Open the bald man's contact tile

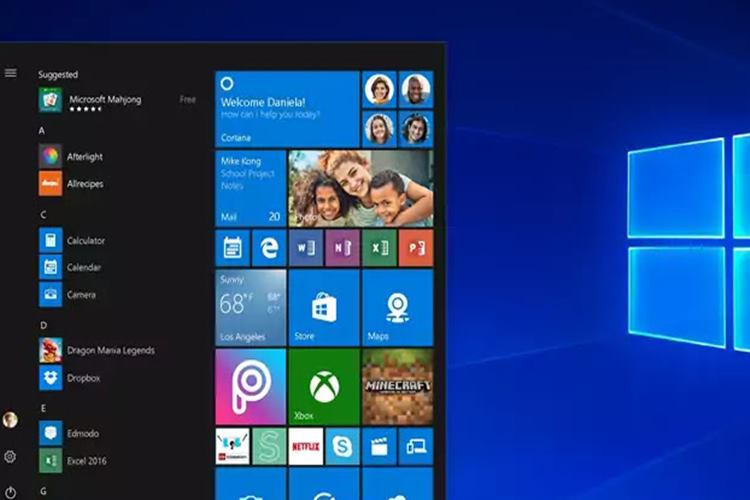pyautogui.click(x=416, y=89)
